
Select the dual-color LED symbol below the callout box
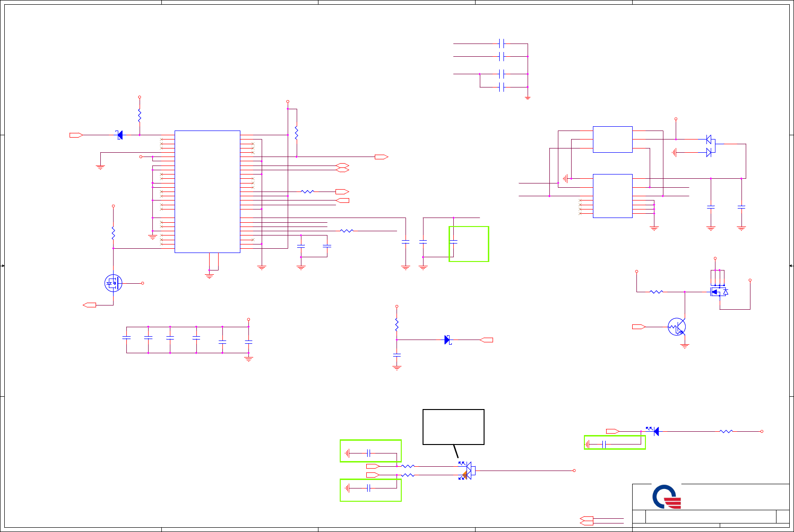click(466, 471)
